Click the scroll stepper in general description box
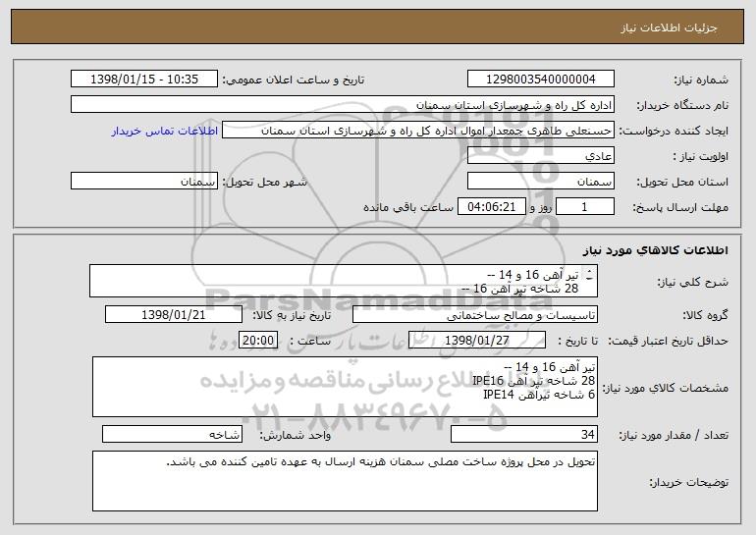Screen dimensions: 756x535 click(590, 275)
